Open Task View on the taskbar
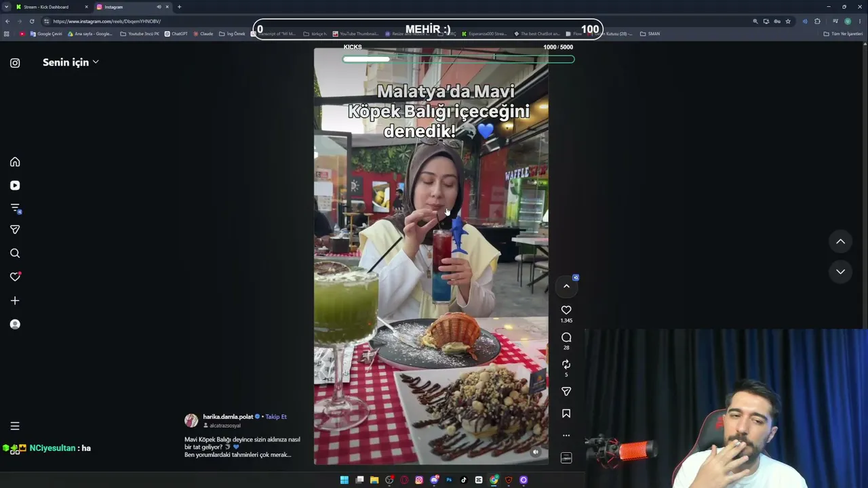 359,480
